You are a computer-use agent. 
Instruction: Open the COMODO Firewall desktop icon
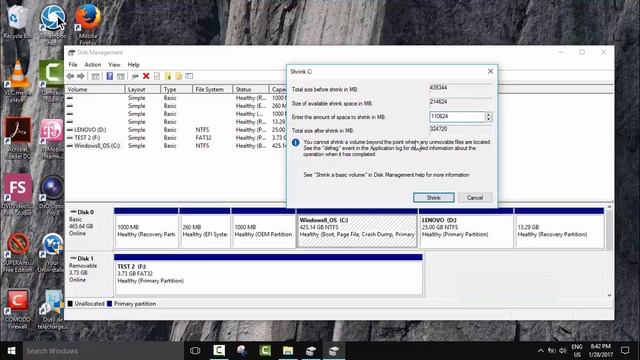click(17, 309)
